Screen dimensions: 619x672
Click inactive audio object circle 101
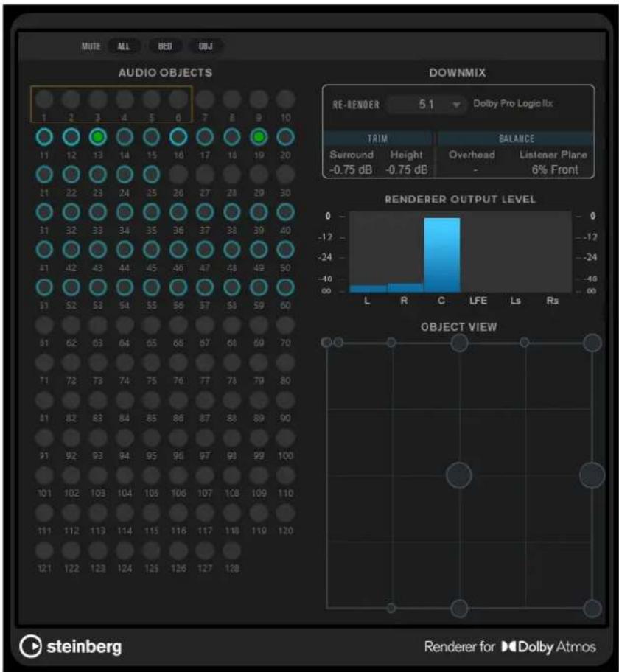pyautogui.click(x=44, y=475)
